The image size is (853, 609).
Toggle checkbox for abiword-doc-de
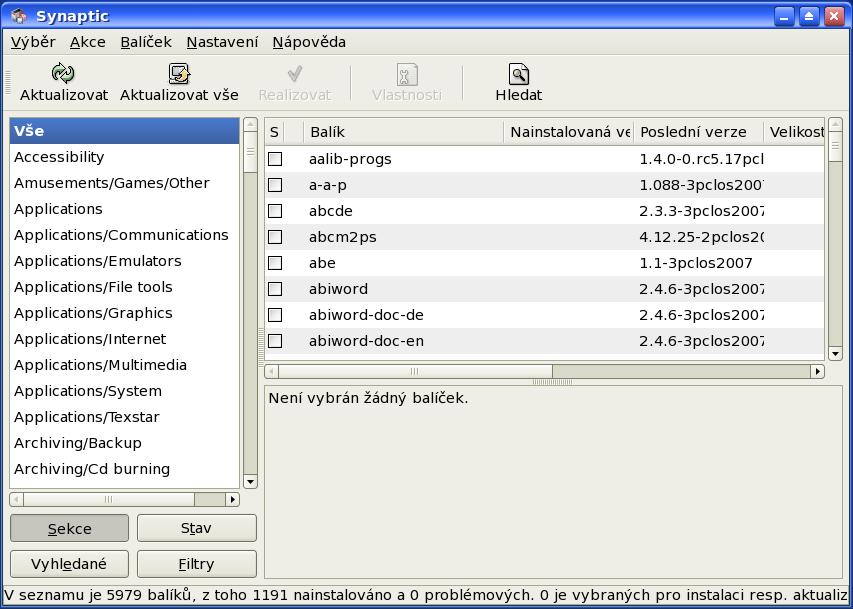tap(275, 315)
